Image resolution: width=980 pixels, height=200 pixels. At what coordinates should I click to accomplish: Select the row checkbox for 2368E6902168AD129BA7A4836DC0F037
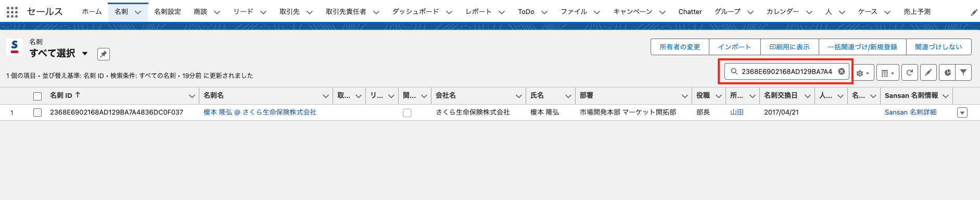click(x=37, y=113)
